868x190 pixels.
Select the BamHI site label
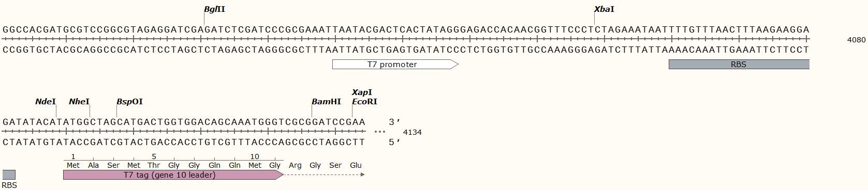point(326,102)
